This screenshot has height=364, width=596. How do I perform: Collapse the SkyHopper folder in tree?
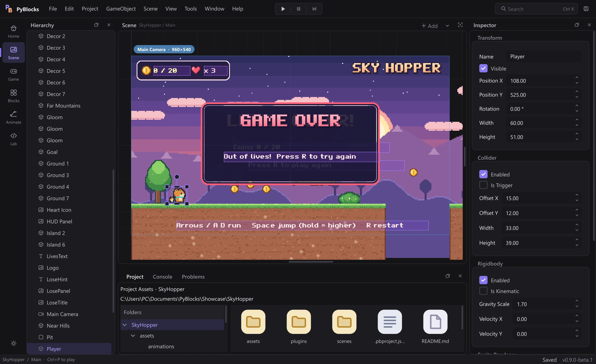(125, 325)
